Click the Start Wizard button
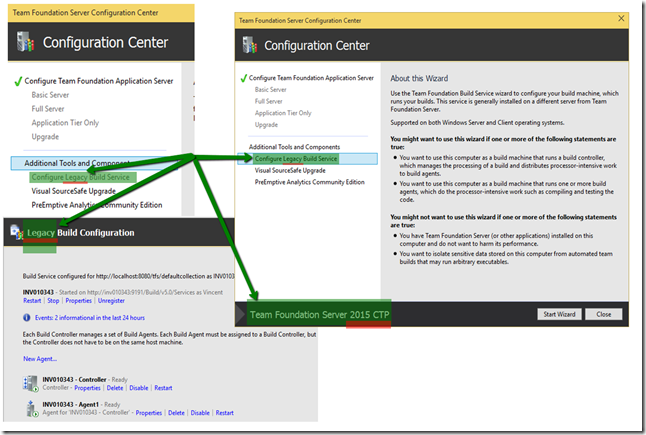 point(559,314)
